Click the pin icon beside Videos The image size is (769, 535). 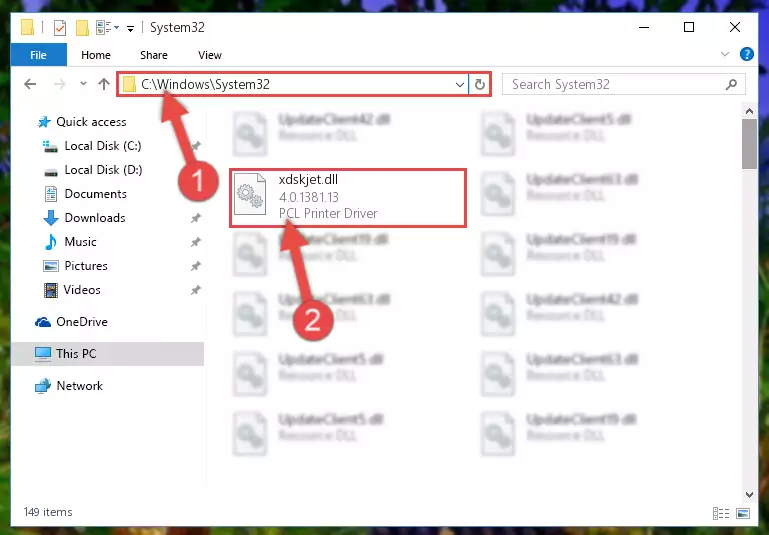pos(195,290)
